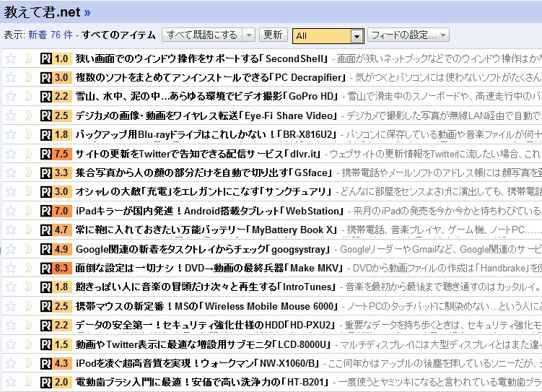Click the double-arrow icon on the MyBattery Book X row

click(x=29, y=230)
